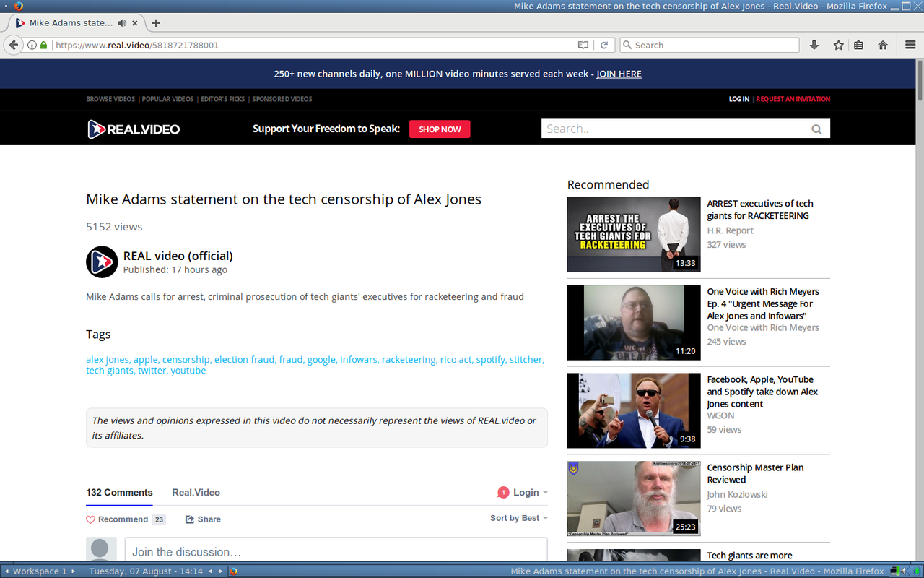Open Sort by Best dropdown
The image size is (924, 578).
(519, 518)
